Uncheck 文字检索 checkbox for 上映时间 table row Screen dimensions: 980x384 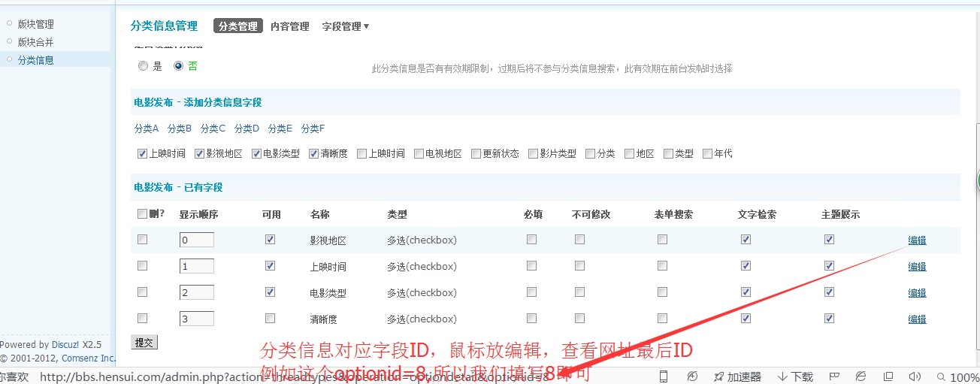click(746, 266)
